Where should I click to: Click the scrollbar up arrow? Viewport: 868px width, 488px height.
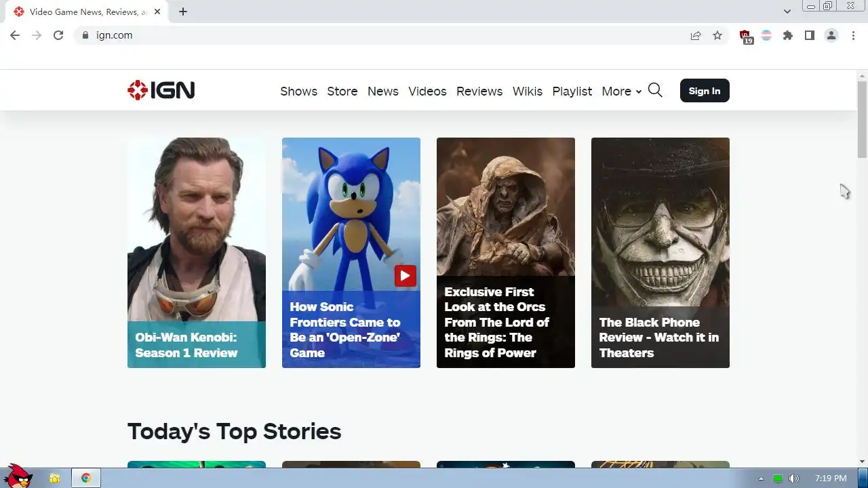863,75
